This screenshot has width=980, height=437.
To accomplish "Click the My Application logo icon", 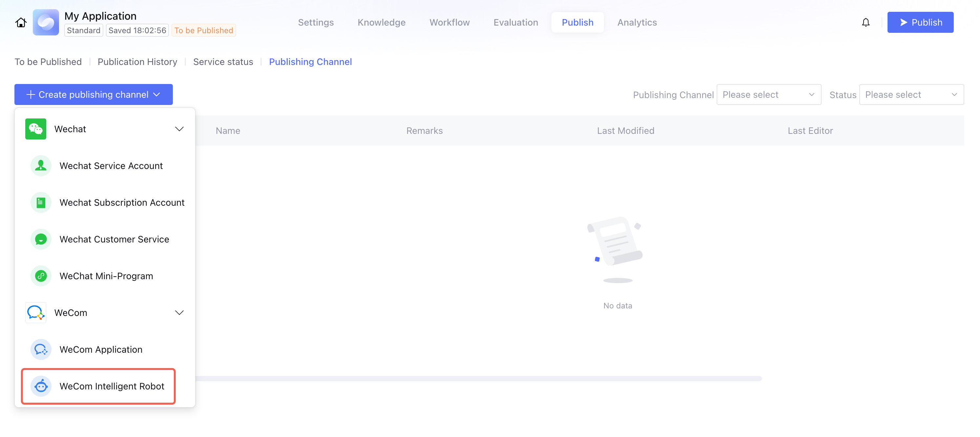I will coord(46,22).
